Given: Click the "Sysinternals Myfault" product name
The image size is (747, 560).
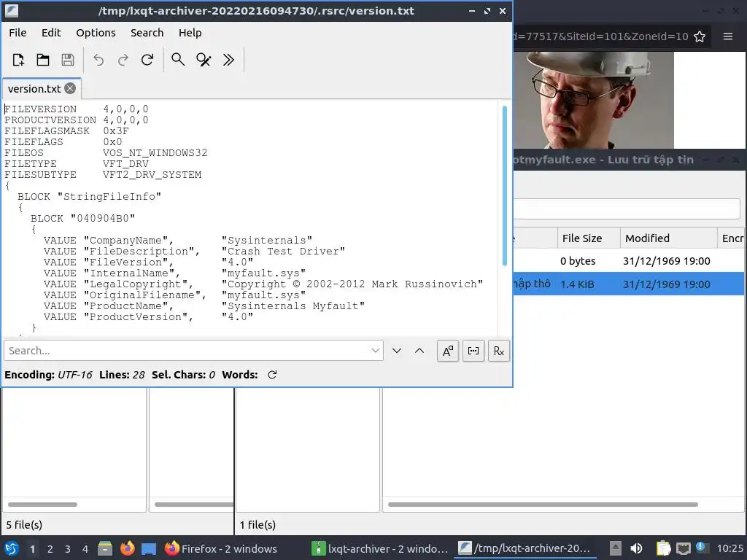Looking at the screenshot, I should (x=293, y=306).
